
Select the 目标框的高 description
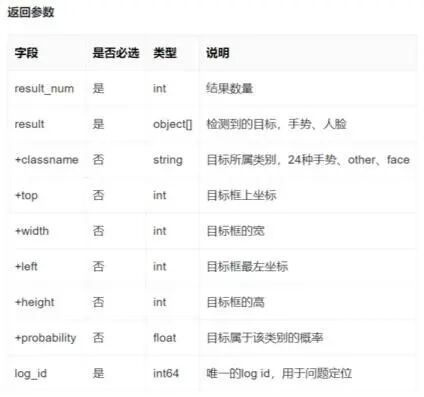(x=235, y=302)
